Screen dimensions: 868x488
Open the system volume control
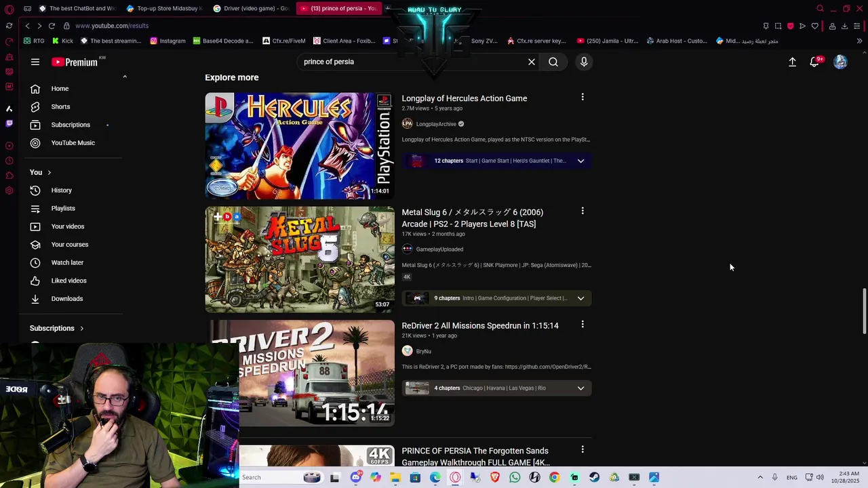point(820,477)
